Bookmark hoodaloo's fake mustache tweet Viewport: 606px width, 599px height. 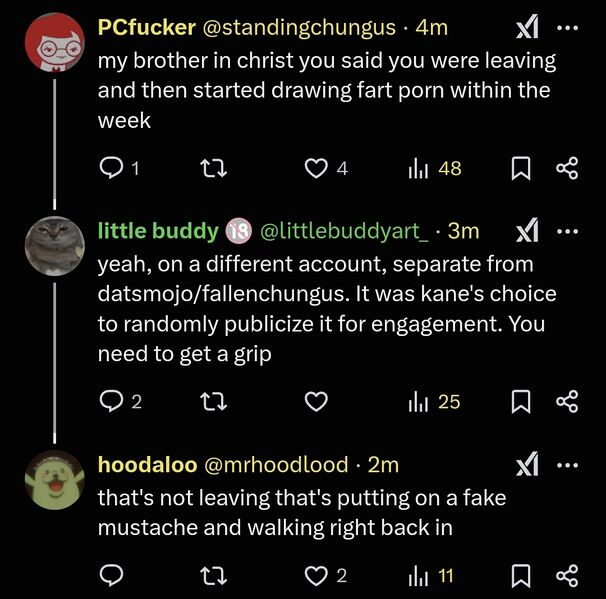click(x=520, y=575)
